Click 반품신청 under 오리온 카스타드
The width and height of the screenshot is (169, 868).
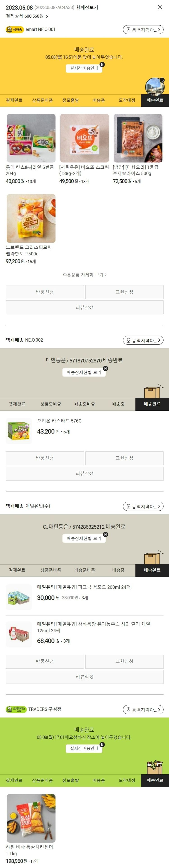[x=45, y=458]
